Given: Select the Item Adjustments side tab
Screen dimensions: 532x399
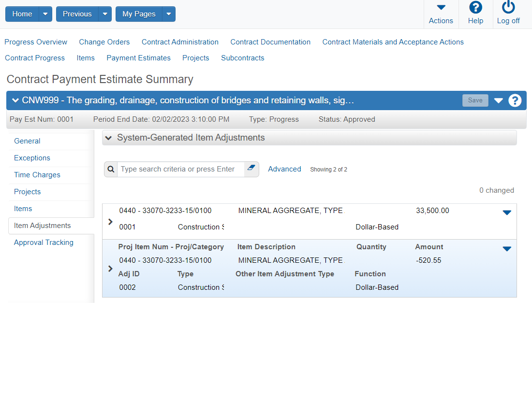Looking at the screenshot, I should [43, 226].
